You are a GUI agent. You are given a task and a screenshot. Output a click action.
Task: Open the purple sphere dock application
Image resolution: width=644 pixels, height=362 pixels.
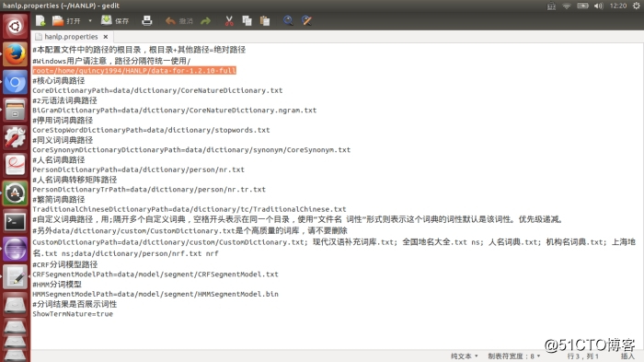click(16, 249)
